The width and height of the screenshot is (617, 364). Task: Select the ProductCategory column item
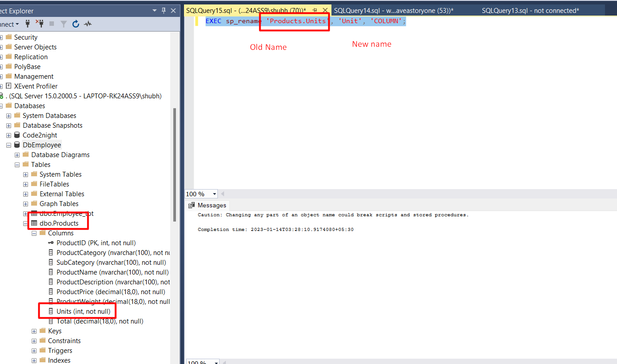click(x=113, y=253)
